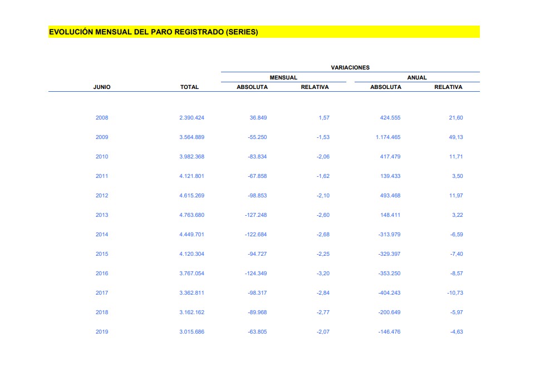This screenshot has width=535, height=392.
Task: Click the total value 3.564.889
Action: (x=192, y=137)
